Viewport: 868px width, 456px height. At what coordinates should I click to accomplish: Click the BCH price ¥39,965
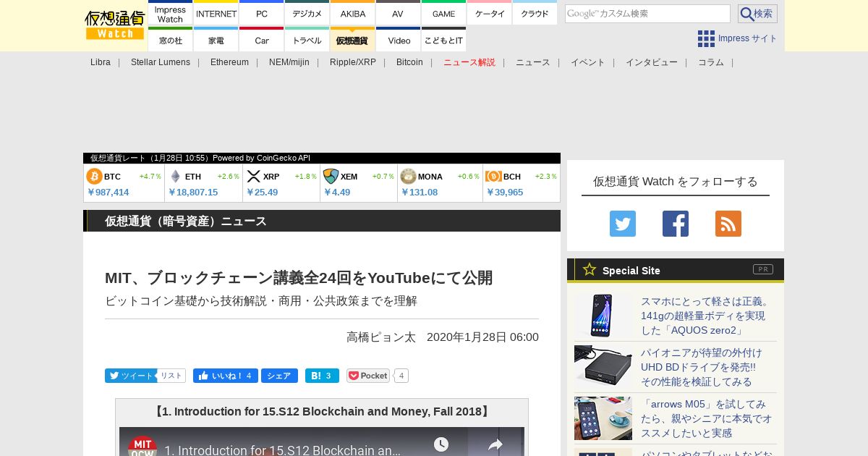point(505,193)
